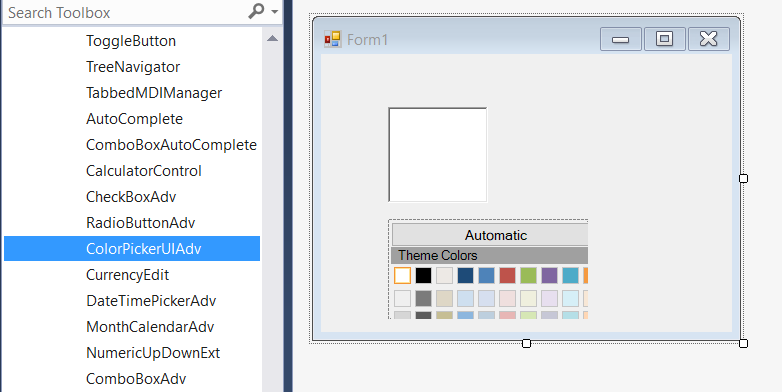The image size is (782, 392).
Task: Maximize the Form1 designer window
Action: click(x=664, y=39)
